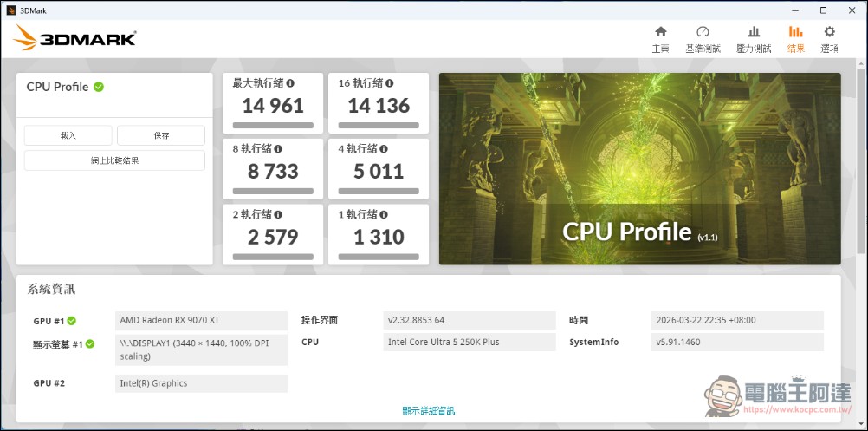The image size is (868, 431).
Task: Click the 系統資訊 section heading
Action: (51, 289)
